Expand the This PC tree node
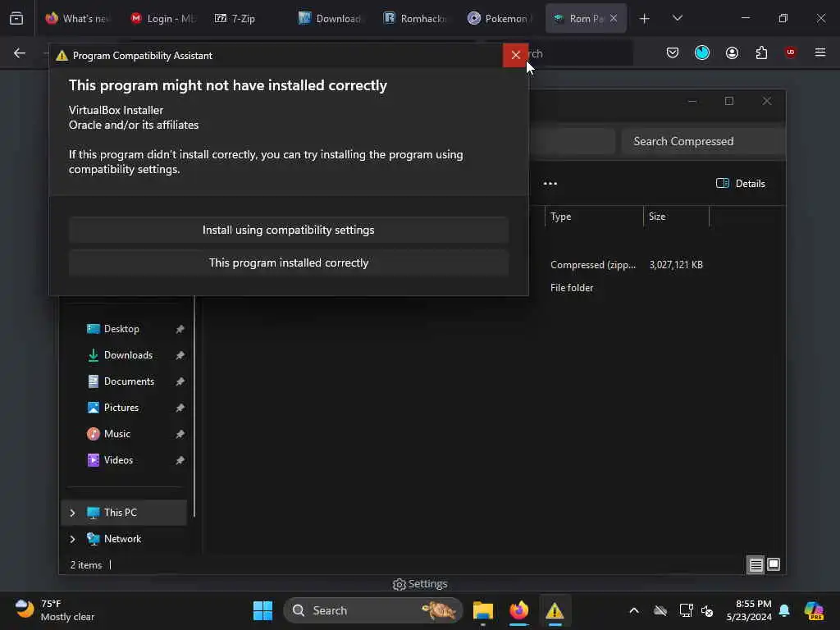 (x=72, y=513)
